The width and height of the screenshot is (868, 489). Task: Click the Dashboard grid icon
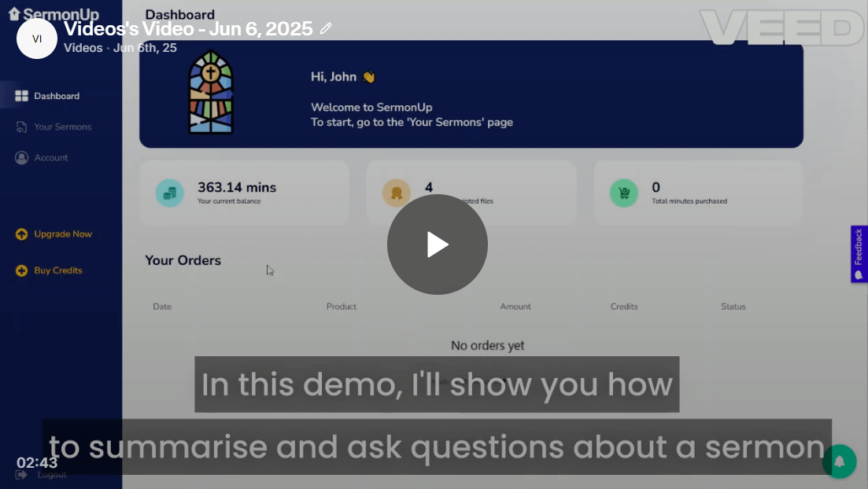21,96
